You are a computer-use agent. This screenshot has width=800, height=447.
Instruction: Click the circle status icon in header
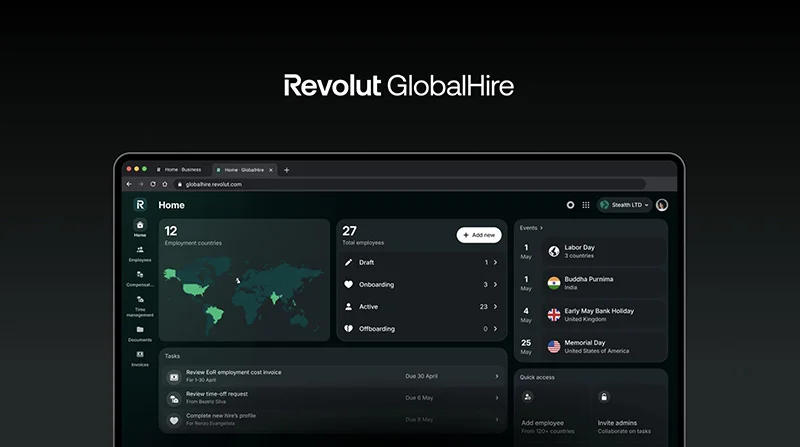pos(570,205)
